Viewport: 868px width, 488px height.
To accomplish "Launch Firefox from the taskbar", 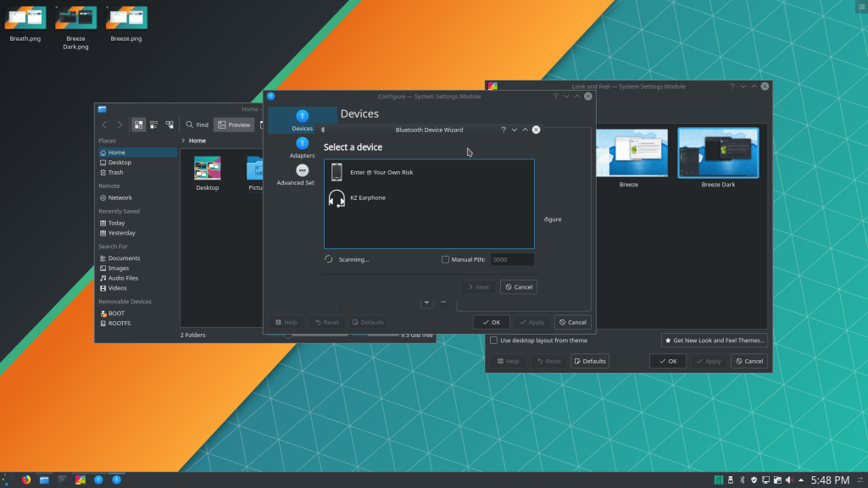I will [26, 480].
